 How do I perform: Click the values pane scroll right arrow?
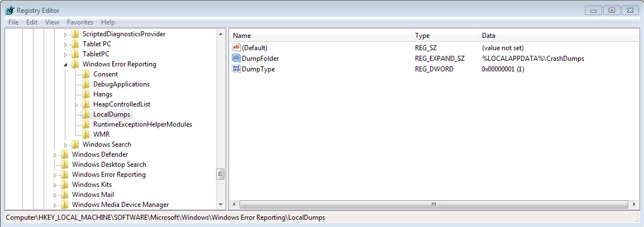coord(635,204)
